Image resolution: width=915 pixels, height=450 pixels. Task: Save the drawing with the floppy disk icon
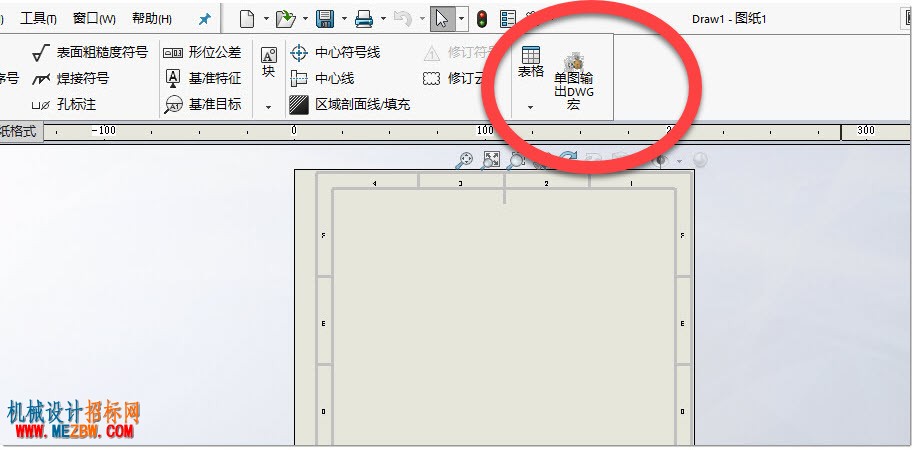pyautogui.click(x=325, y=19)
